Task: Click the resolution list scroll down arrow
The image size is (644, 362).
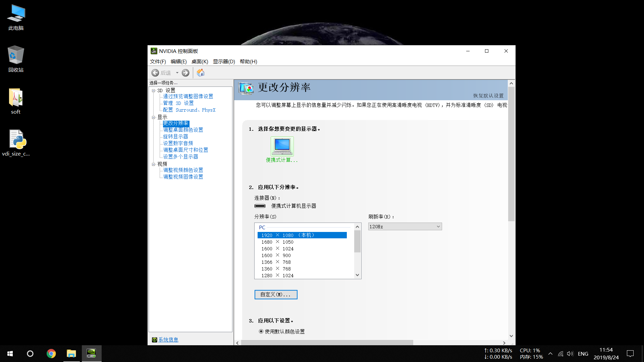Action: pyautogui.click(x=357, y=275)
